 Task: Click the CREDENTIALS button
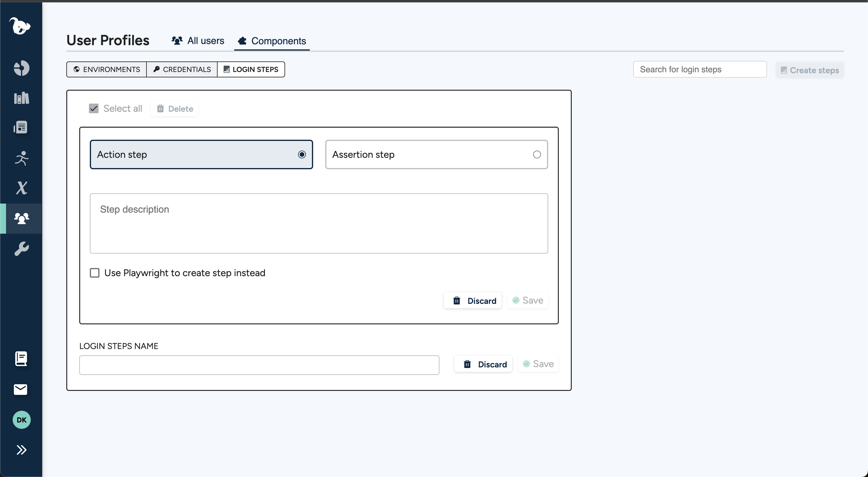coord(182,69)
